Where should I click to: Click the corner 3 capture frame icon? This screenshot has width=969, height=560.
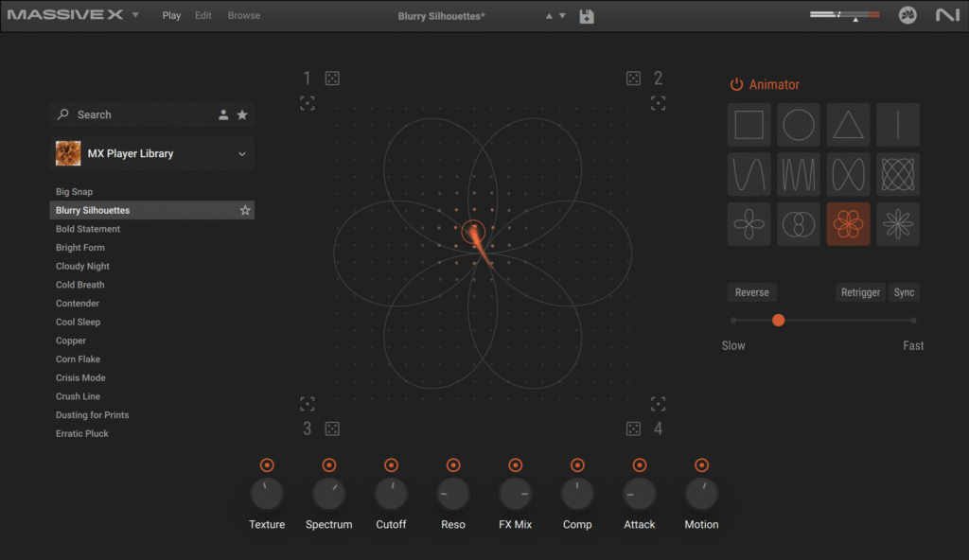click(x=308, y=404)
